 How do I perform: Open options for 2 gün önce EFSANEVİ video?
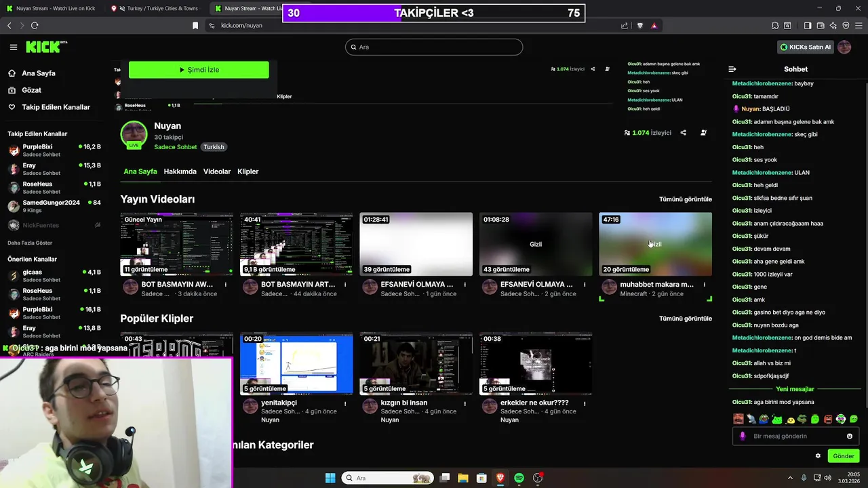[585, 285]
